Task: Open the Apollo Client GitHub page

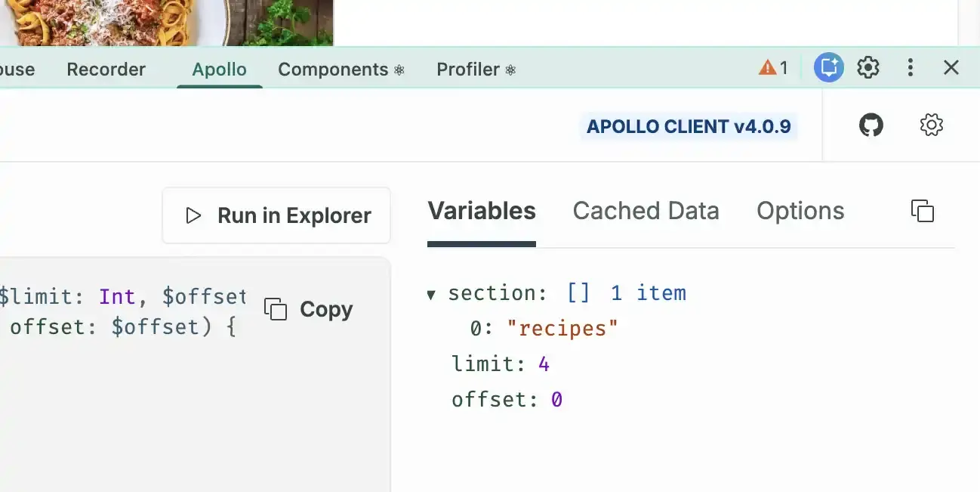Action: pyautogui.click(x=871, y=124)
